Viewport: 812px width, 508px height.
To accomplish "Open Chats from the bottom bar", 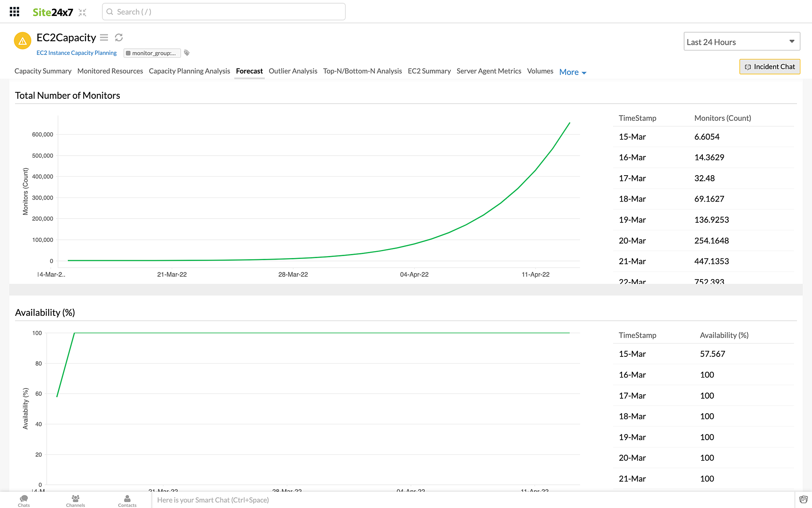I will pos(23,500).
